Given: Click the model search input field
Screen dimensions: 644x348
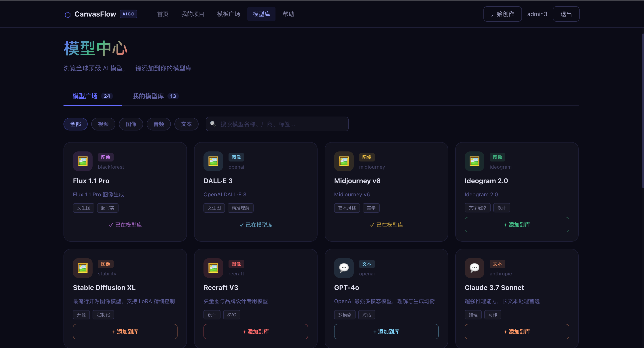Looking at the screenshot, I should pos(277,124).
